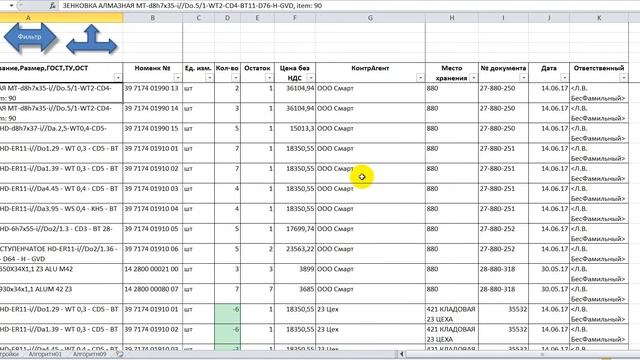Open the Дата filter dropdown
640x360 pixels.
click(564, 78)
